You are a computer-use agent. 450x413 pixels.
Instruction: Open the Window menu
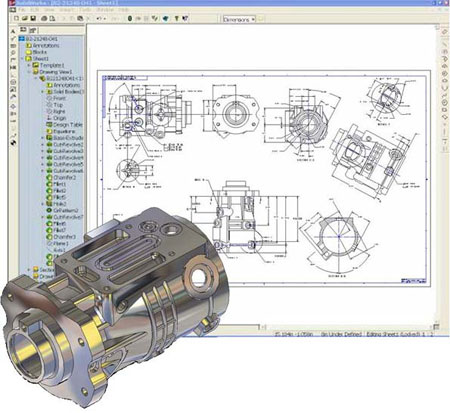coord(104,10)
